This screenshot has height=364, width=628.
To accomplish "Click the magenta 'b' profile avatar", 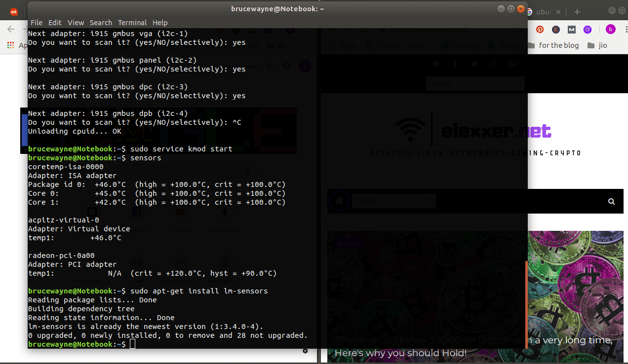I will 611,29.
